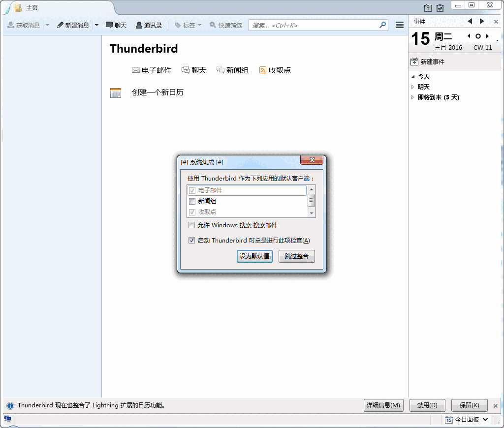Viewport: 504px width, 428px height.
Task: Click the info icon in notification bar
Action: point(10,405)
